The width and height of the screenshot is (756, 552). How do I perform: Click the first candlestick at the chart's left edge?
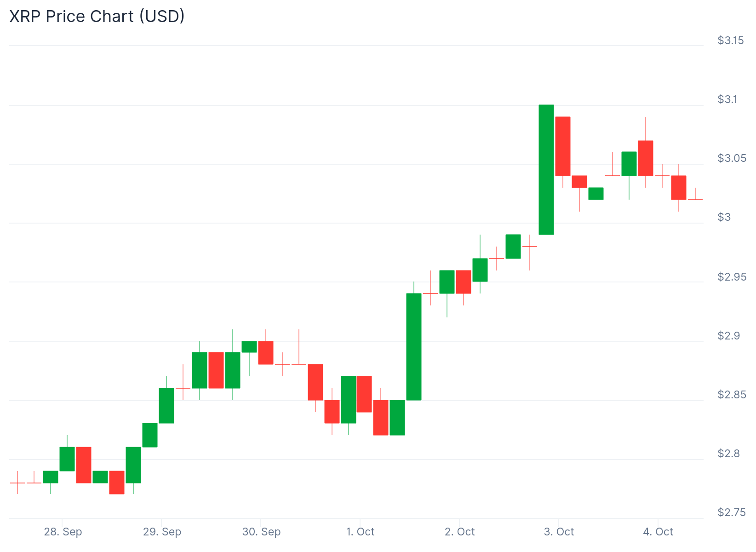coord(17,483)
